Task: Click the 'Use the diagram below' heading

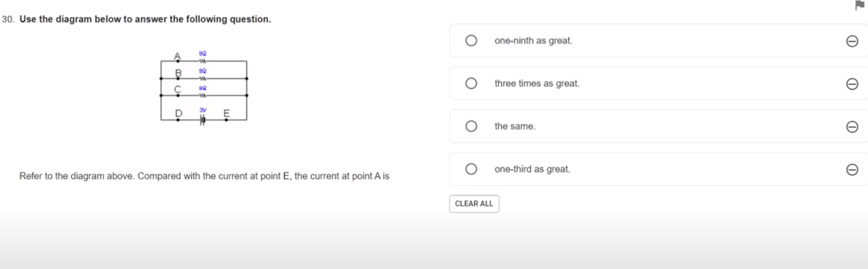Action: tap(145, 19)
